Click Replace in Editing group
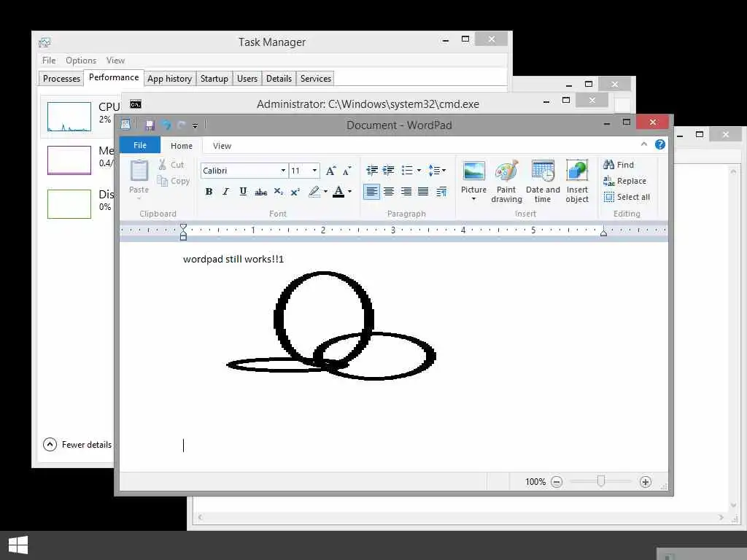The image size is (747, 560). point(624,181)
